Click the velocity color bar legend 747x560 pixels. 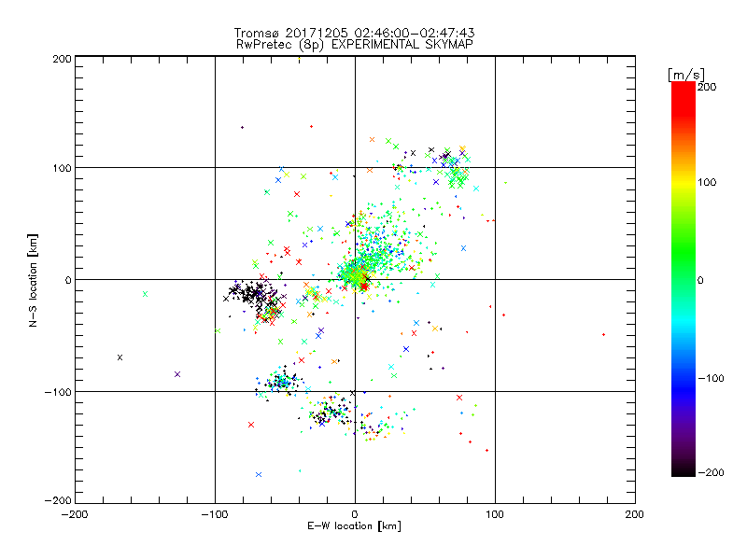684,279
